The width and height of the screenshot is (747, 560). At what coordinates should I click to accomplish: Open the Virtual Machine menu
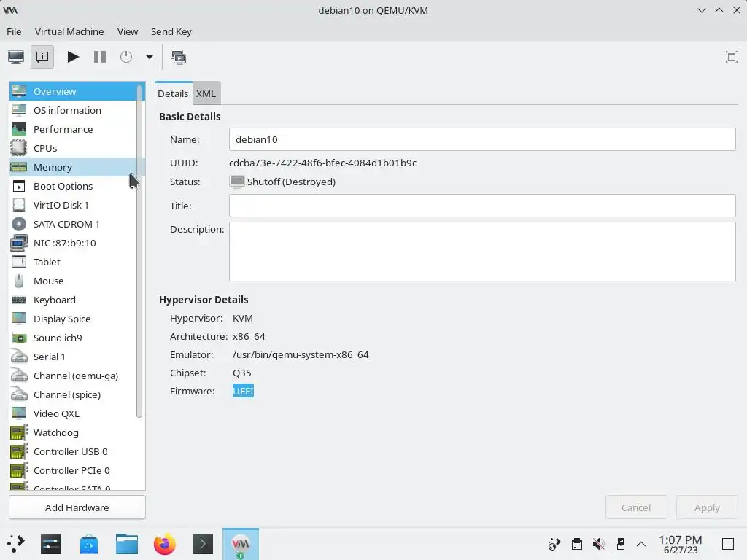click(x=69, y=31)
